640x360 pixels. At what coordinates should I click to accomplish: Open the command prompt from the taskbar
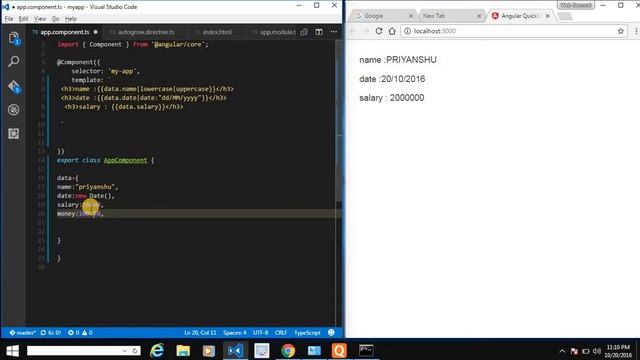[x=366, y=351]
